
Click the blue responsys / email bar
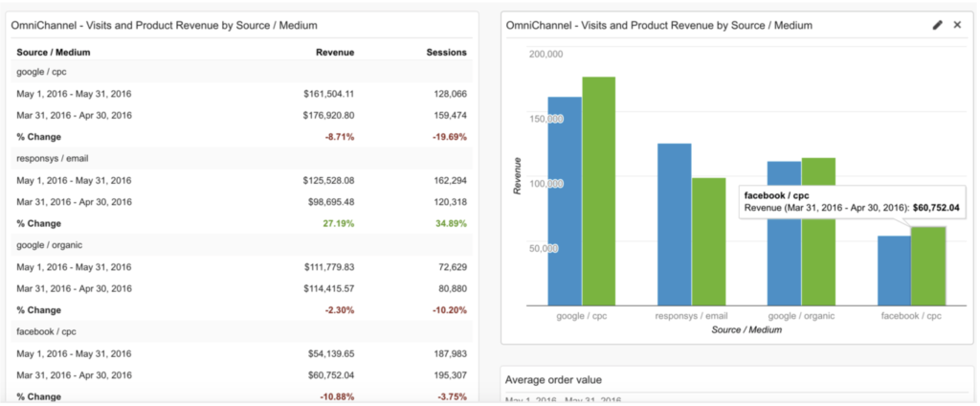pyautogui.click(x=674, y=225)
